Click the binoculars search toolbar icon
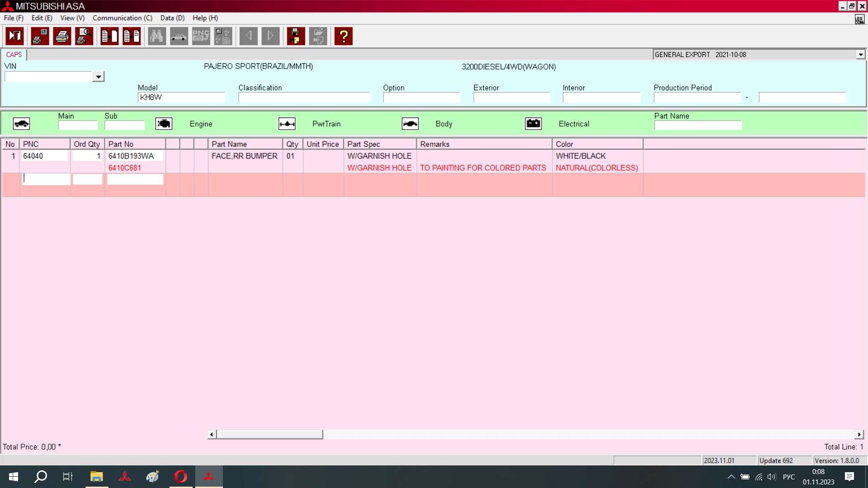The width and height of the screenshot is (868, 488). click(x=156, y=36)
